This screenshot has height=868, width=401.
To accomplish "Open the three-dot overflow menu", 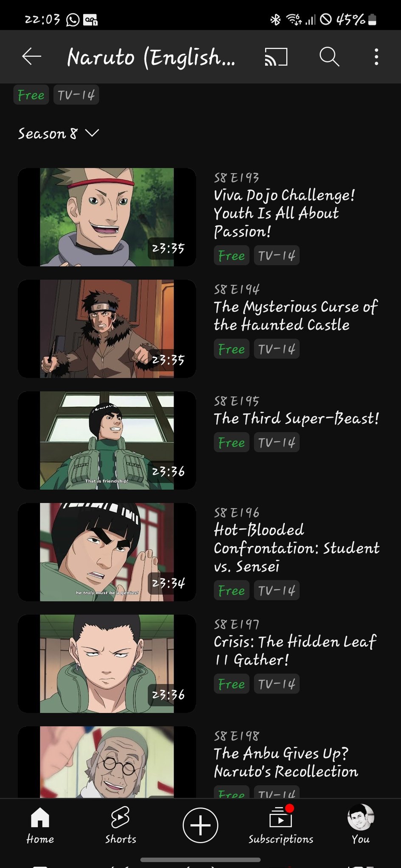I will [x=376, y=57].
